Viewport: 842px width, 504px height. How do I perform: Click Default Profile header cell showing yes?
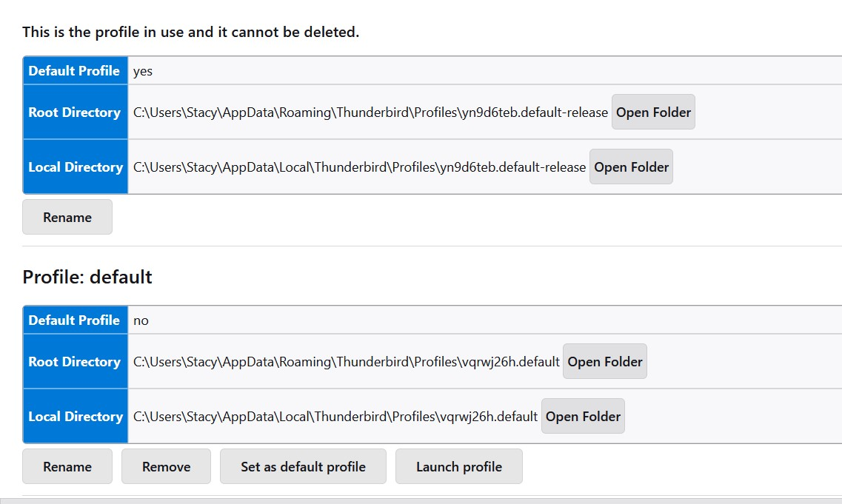[74, 71]
